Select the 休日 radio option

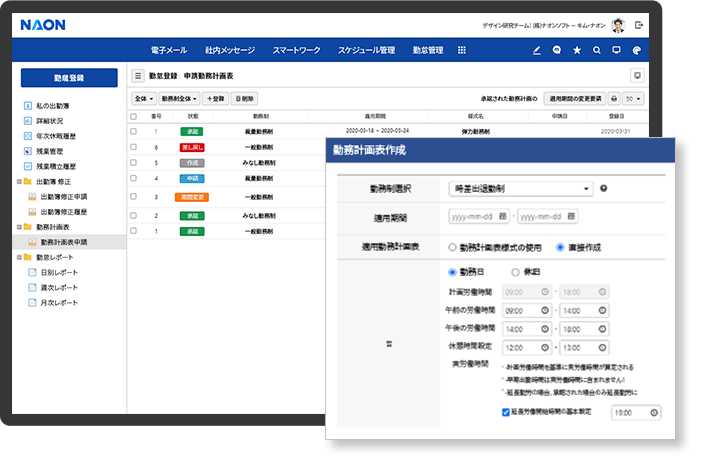(x=515, y=271)
